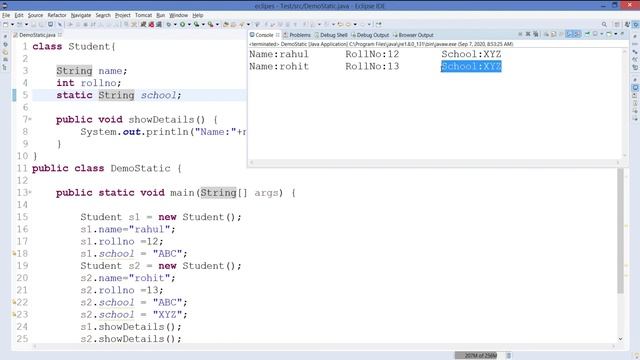This screenshot has width=640, height=360.
Task: Click the Pin Console icon
Action: pyautogui.click(x=587, y=34)
